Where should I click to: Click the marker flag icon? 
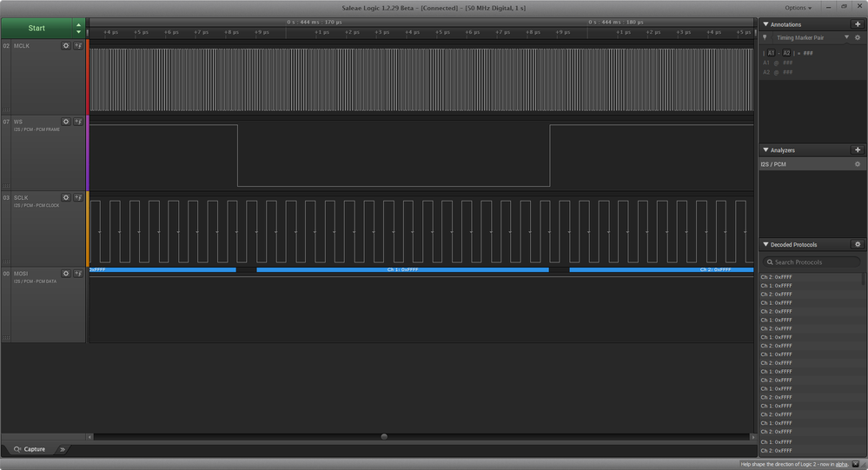click(765, 37)
